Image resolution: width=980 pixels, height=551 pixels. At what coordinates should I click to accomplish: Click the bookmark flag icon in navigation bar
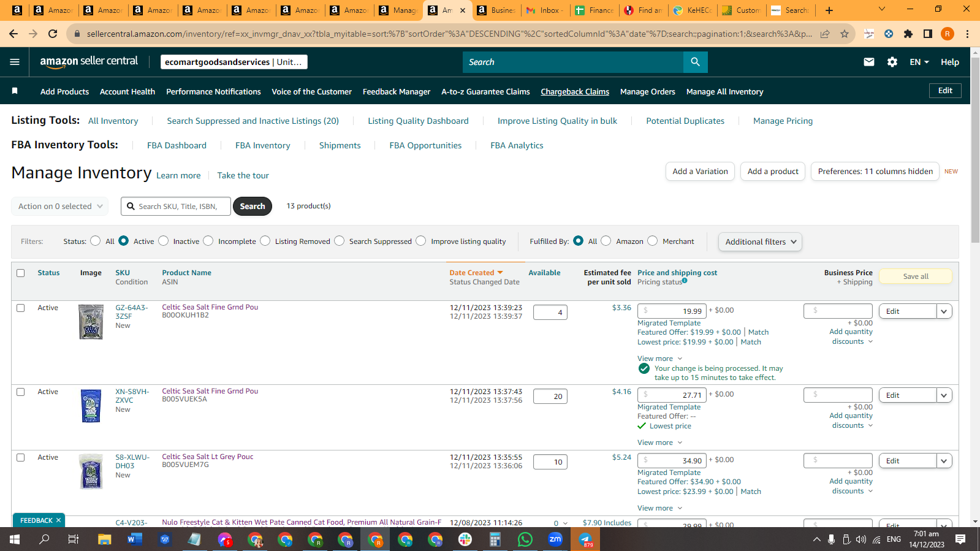click(x=15, y=91)
